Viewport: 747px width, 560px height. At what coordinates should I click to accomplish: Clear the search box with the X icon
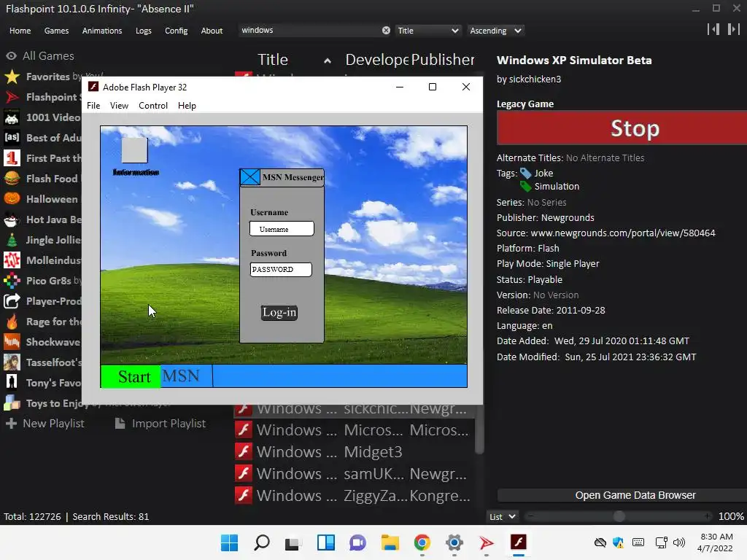(386, 31)
